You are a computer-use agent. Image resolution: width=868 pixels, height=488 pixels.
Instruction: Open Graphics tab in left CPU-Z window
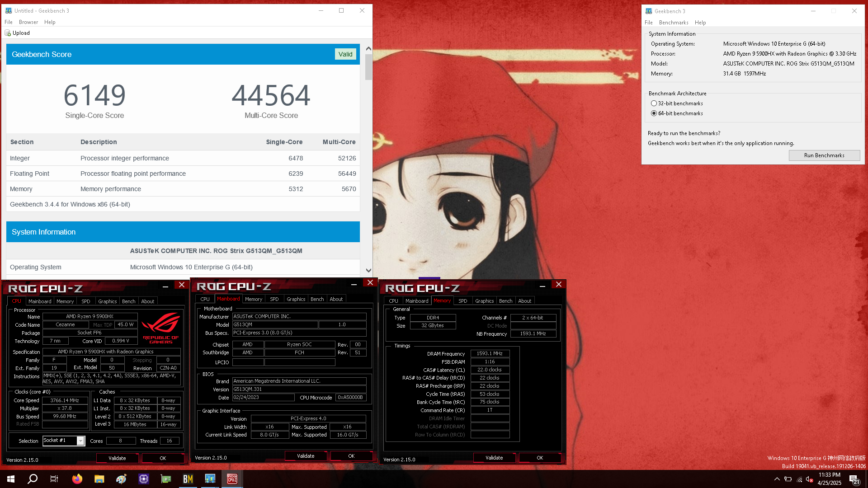click(108, 301)
